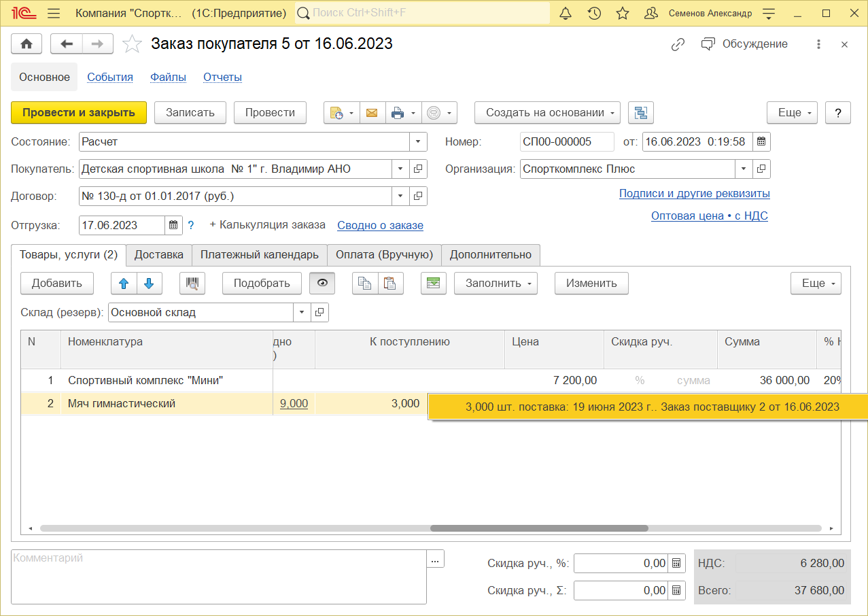Send the order by email envelope icon
Viewport: 868px width, 616px height.
(x=372, y=113)
